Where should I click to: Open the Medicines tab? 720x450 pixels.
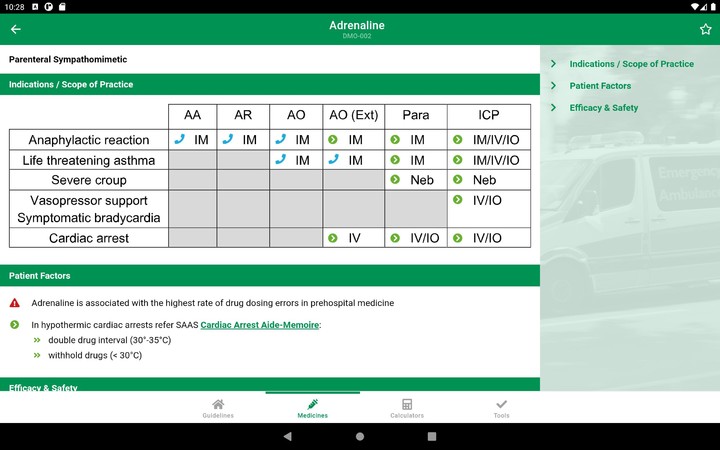[x=313, y=408]
